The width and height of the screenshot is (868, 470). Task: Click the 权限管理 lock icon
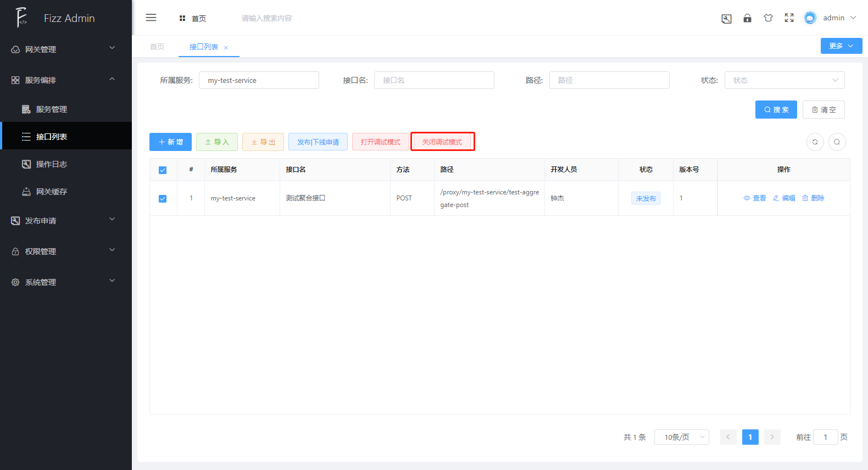(15, 251)
